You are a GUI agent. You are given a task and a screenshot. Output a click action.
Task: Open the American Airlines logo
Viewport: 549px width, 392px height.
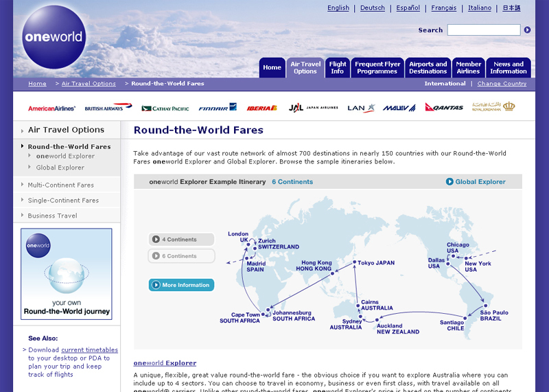(52, 108)
